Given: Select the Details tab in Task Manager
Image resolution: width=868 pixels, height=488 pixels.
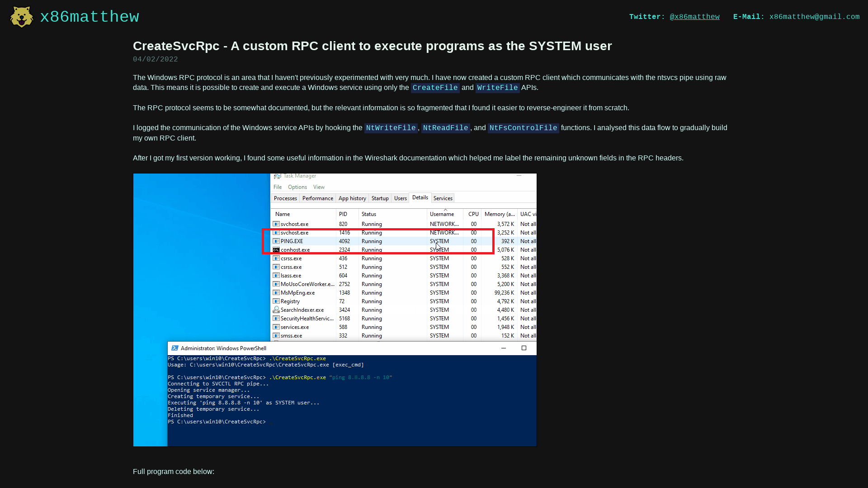Looking at the screenshot, I should 420,198.
